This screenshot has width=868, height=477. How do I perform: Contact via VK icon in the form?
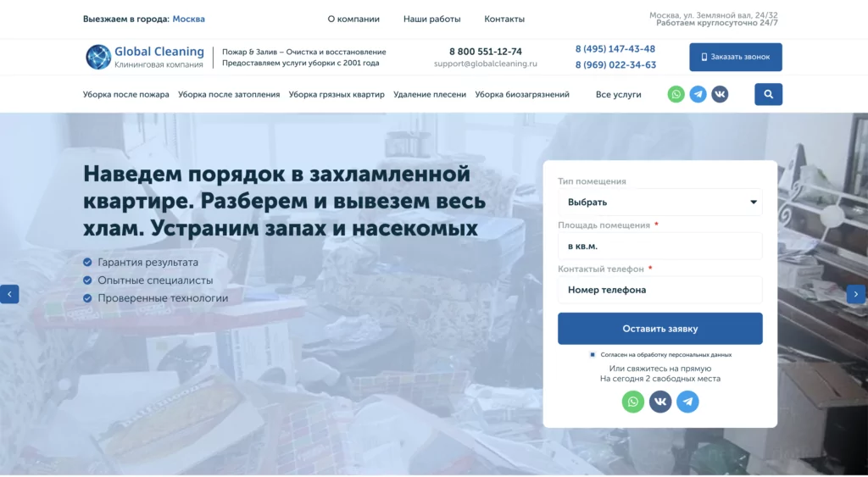point(660,402)
